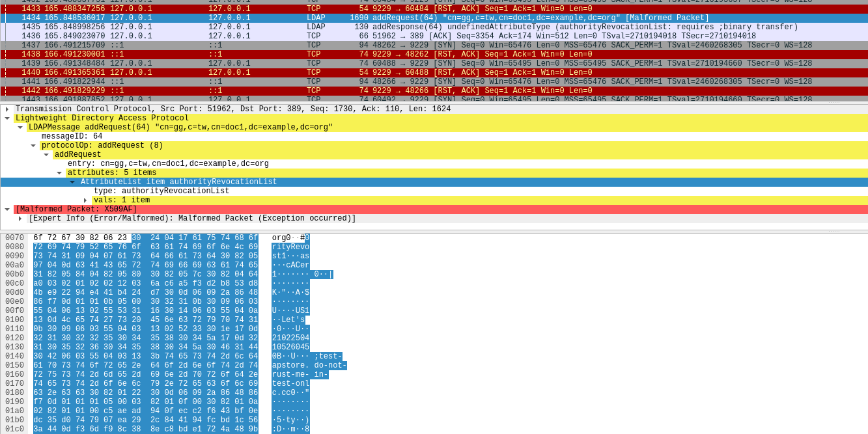Viewport: 868px width, 434px height.
Task: Select packet 1440 RST from port 9229
Action: 391,73
